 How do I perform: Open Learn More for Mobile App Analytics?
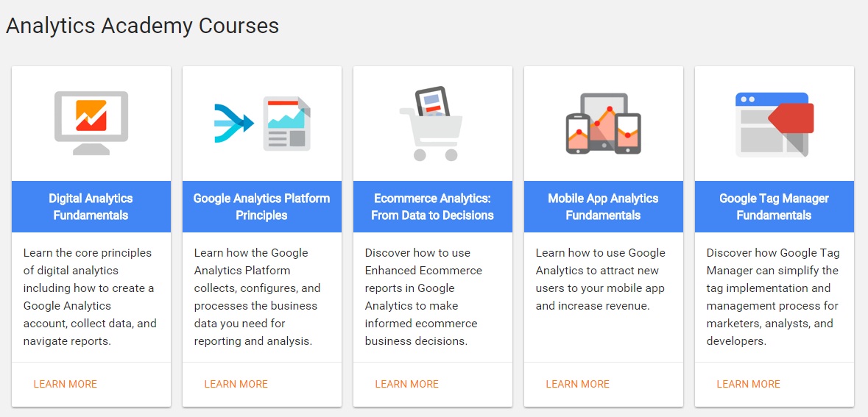[577, 384]
